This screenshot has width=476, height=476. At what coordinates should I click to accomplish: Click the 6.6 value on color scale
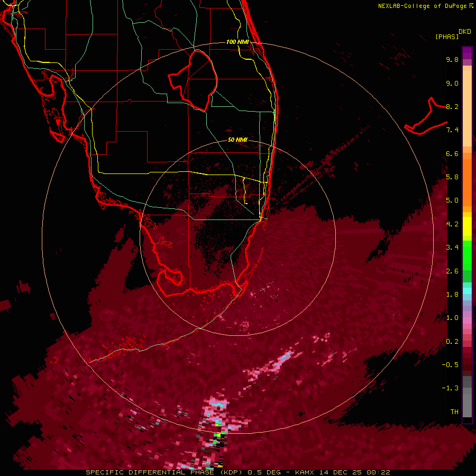[452, 153]
